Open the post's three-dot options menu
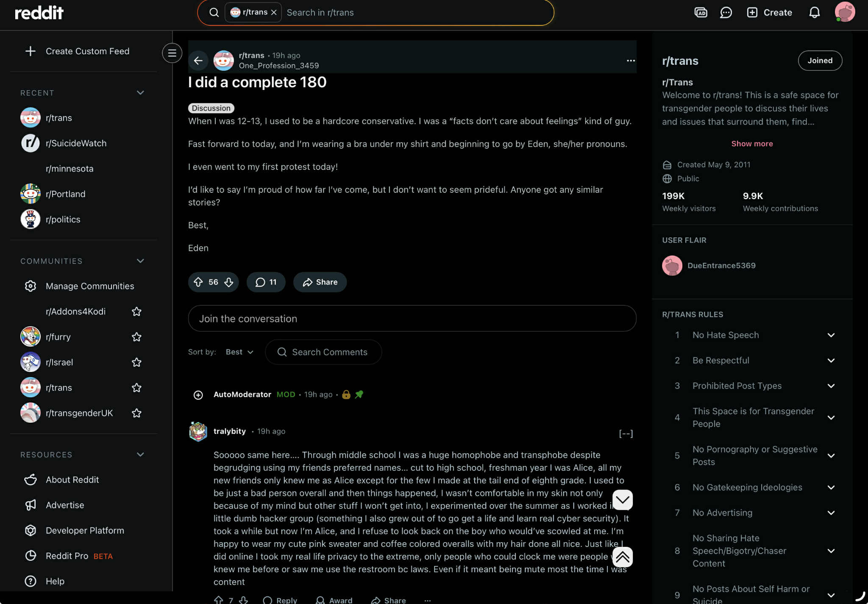The image size is (868, 604). point(631,61)
